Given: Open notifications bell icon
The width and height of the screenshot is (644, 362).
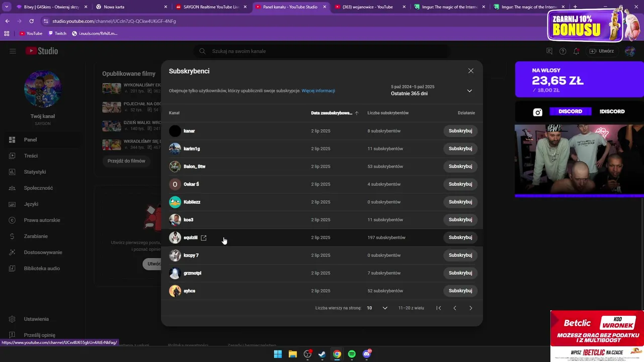Looking at the screenshot, I should point(576,51).
